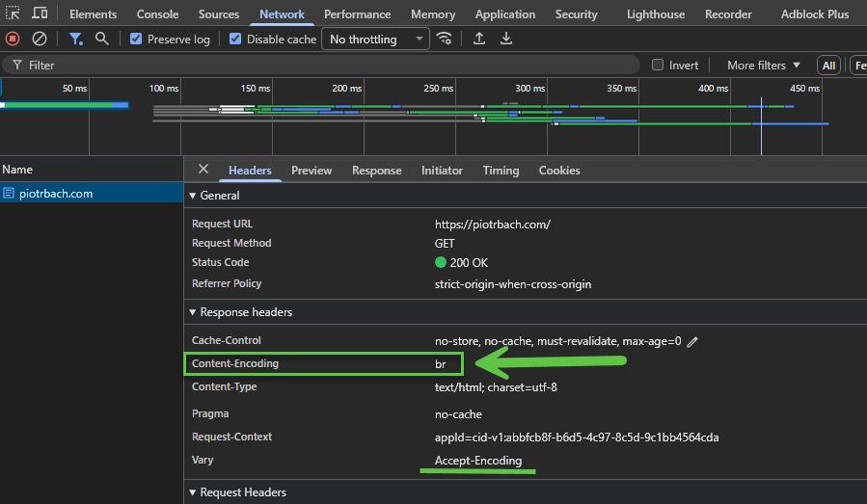Viewport: 867px width, 504px height.
Task: Open the Memory panel
Action: 433,13
